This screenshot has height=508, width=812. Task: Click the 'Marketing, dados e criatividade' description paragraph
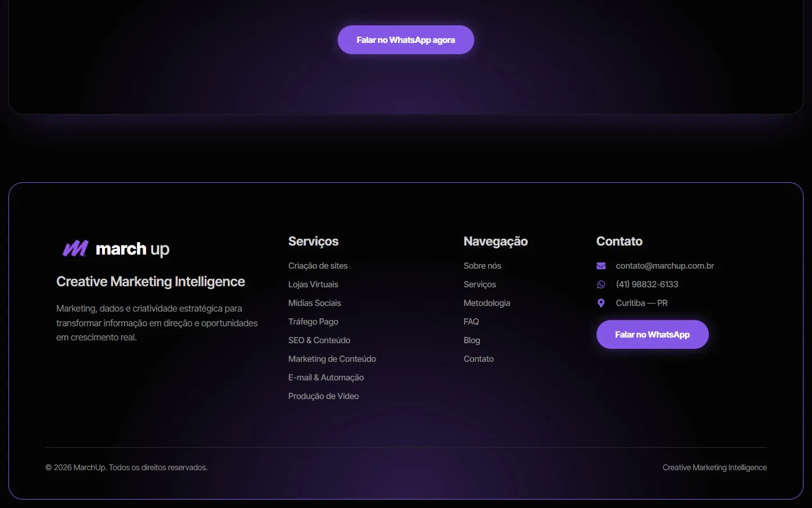click(157, 323)
